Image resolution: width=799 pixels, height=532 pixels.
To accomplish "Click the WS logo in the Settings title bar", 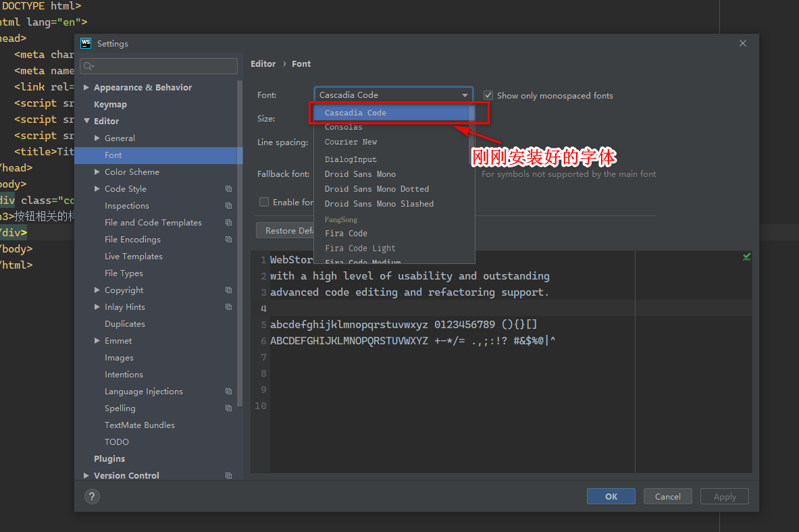I will point(85,43).
